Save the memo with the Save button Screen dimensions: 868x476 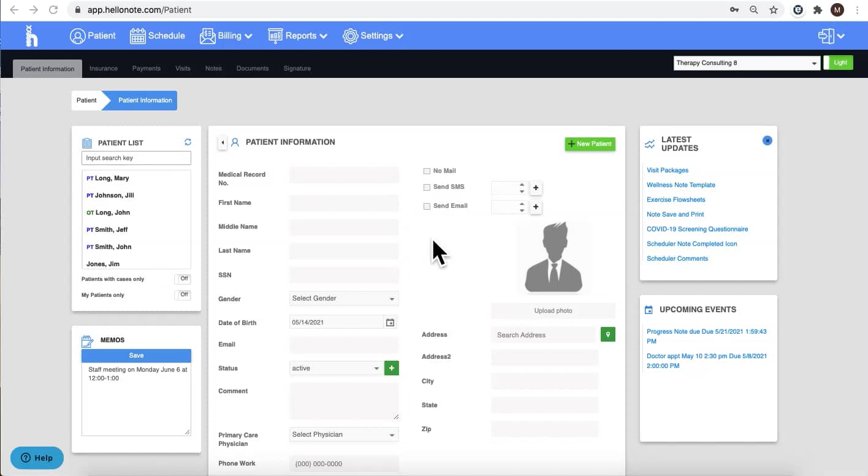coord(136,356)
